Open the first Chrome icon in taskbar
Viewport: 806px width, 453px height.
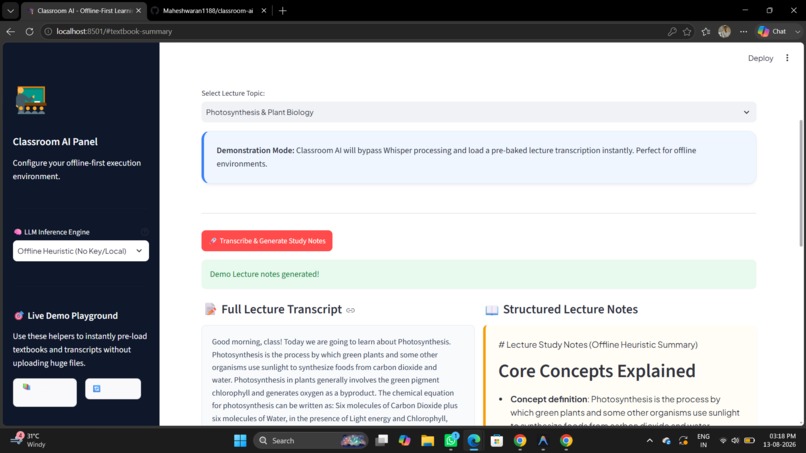pos(520,441)
